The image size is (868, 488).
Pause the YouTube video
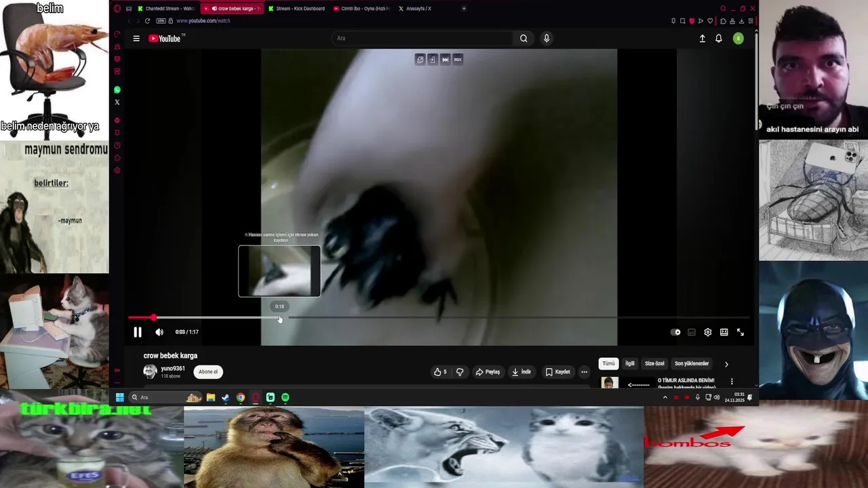[138, 332]
